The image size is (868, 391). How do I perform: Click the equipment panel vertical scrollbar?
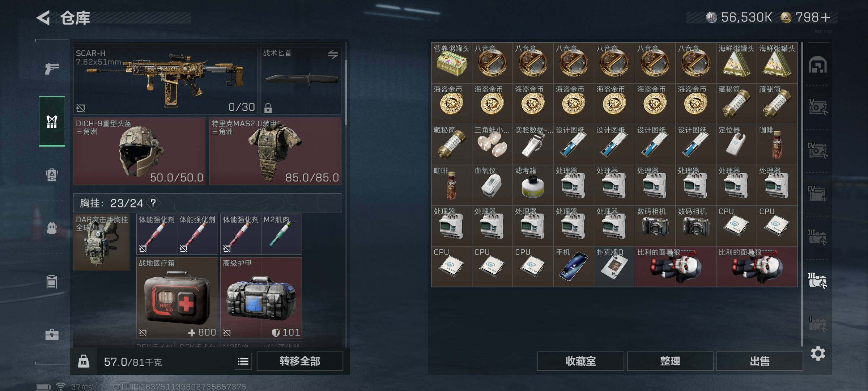click(346, 92)
